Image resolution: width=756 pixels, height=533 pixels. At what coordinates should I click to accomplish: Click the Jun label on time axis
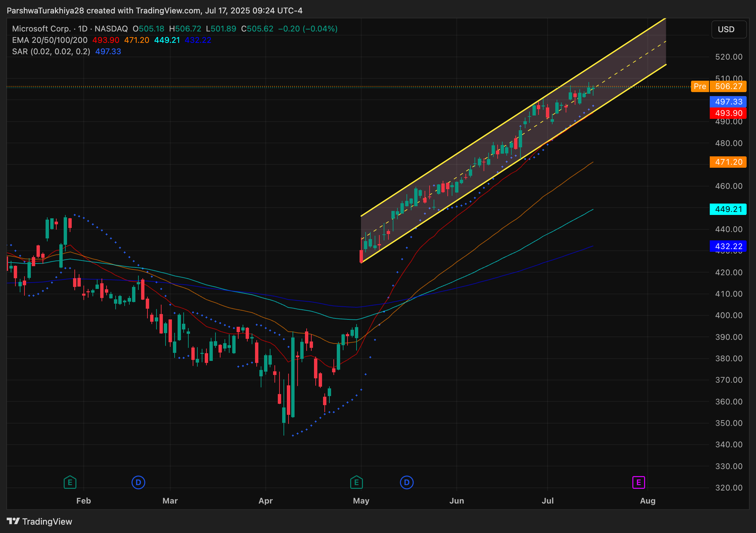click(x=457, y=501)
